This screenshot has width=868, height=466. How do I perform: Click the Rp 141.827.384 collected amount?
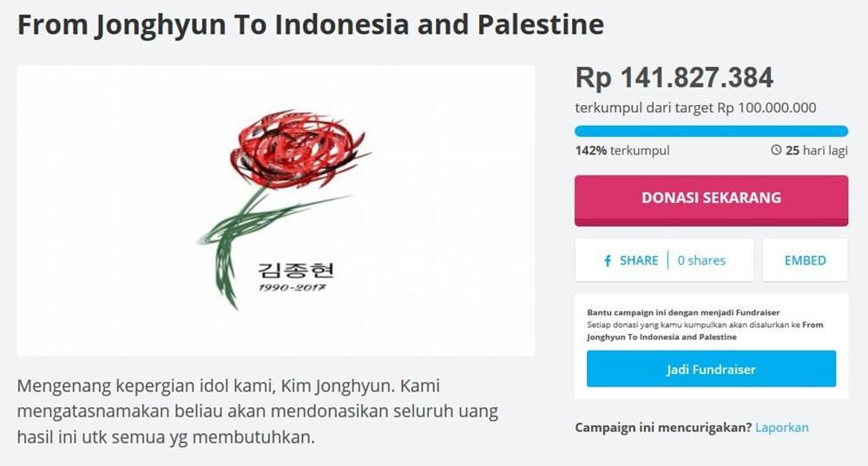674,78
